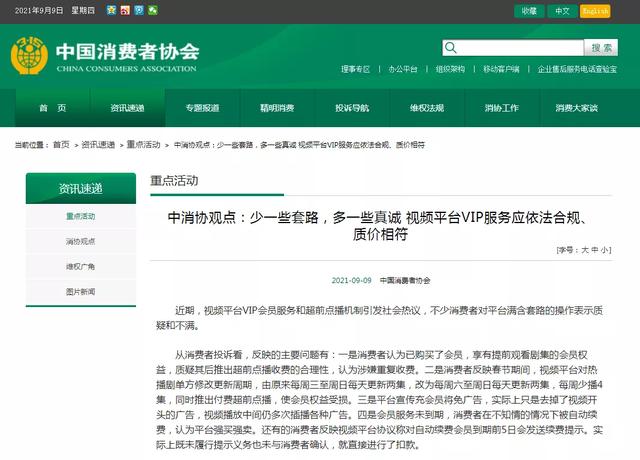Switch language to 中文

click(561, 11)
